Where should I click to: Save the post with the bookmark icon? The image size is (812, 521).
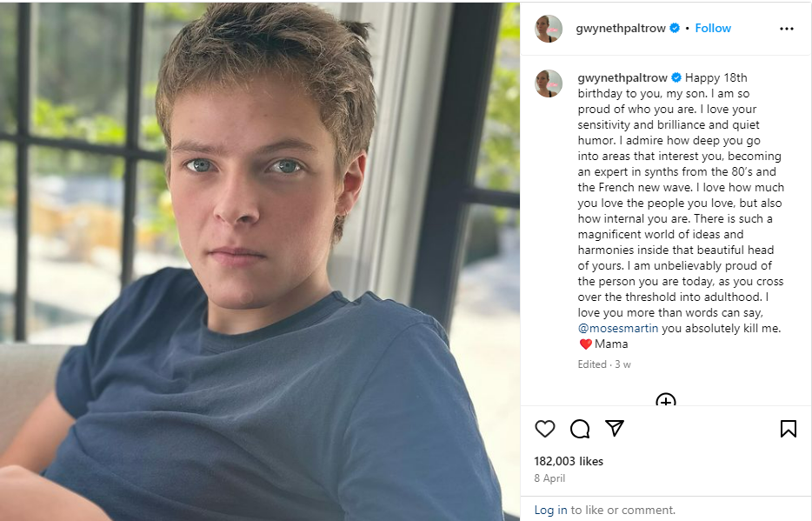(788, 428)
